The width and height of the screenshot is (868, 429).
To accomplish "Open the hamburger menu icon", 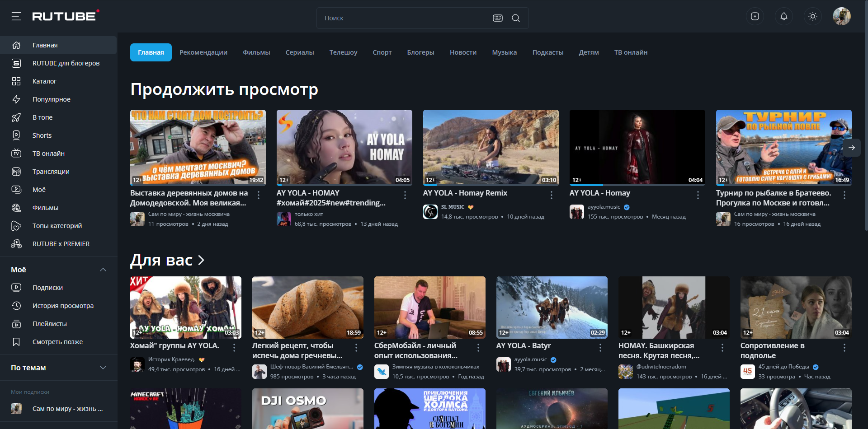I will point(16,16).
